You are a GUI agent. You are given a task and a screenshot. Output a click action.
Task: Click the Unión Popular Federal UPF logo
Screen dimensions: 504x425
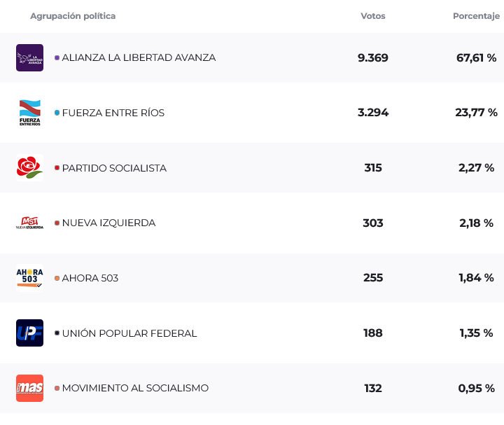(x=29, y=333)
